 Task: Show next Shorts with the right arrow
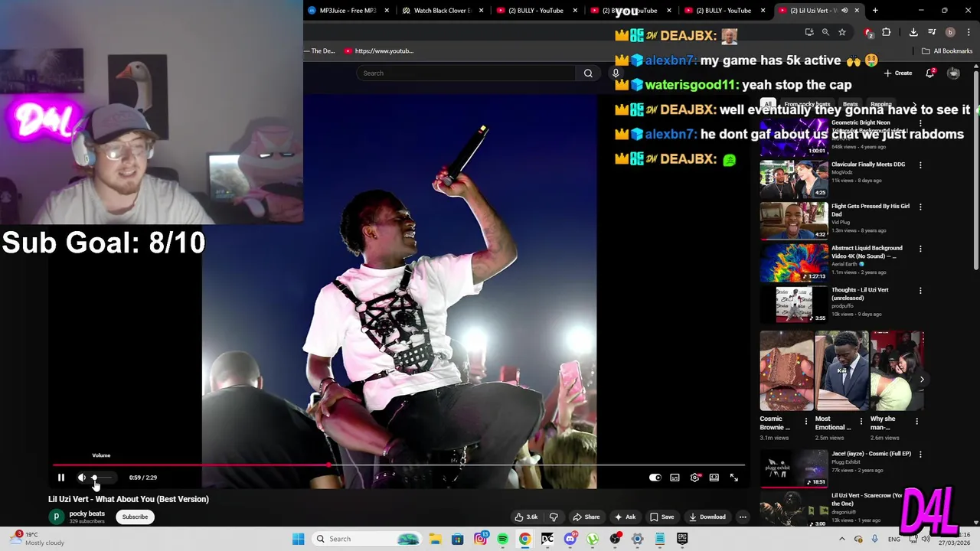(x=922, y=380)
